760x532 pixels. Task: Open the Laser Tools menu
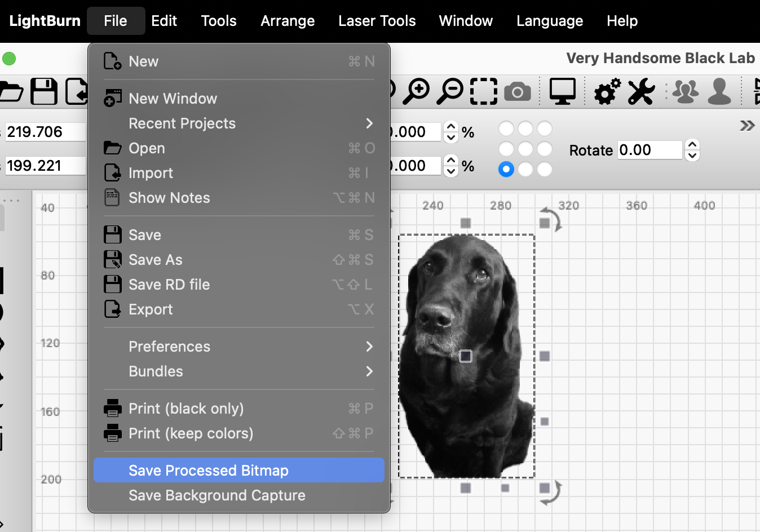[377, 21]
